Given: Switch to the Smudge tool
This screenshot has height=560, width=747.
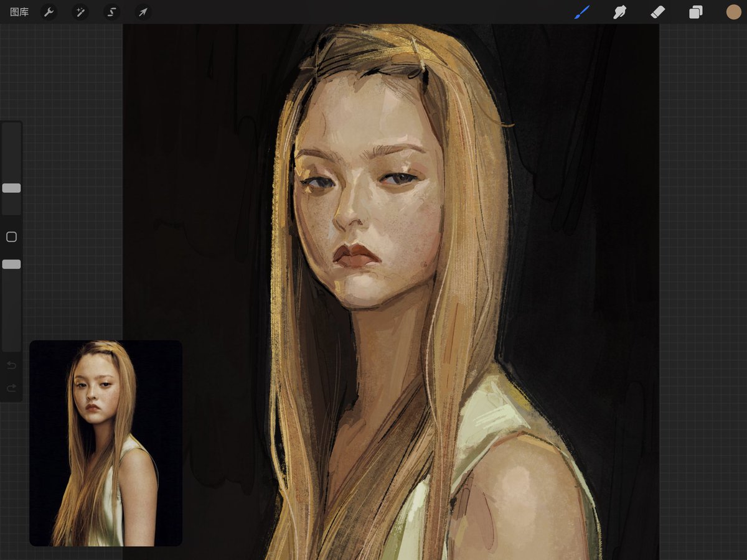Looking at the screenshot, I should tap(619, 12).
